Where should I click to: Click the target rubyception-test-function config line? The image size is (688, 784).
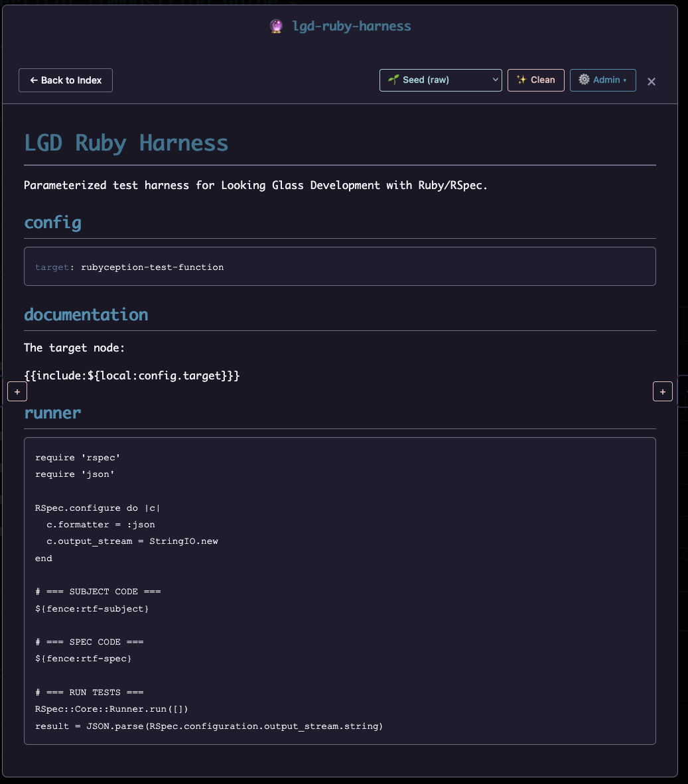click(x=129, y=267)
